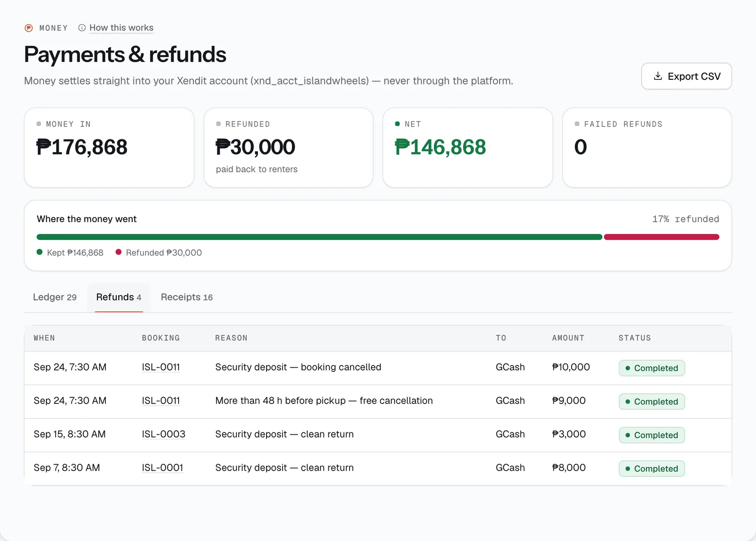Click the Completed status for ₱10,000 refund
The width and height of the screenshot is (756, 541).
pyautogui.click(x=652, y=368)
